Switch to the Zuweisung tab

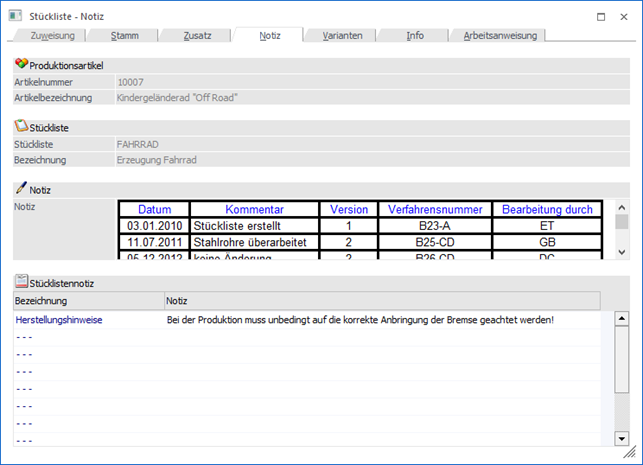pos(46,35)
